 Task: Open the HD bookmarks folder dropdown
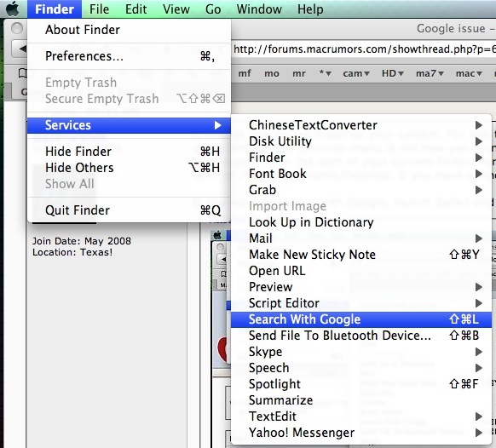393,73
